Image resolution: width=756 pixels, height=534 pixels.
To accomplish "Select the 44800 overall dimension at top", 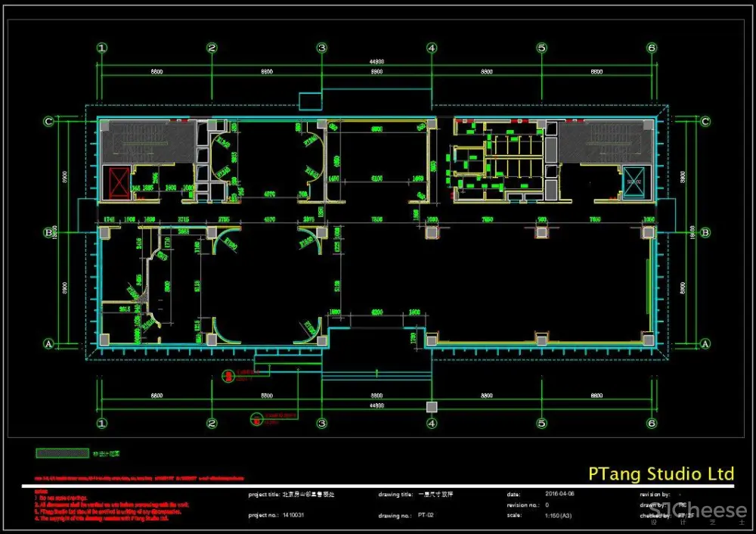I will pyautogui.click(x=376, y=62).
